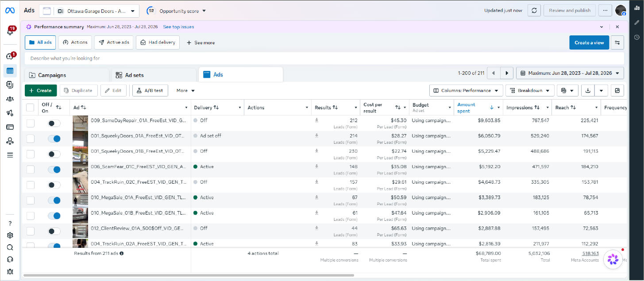
Task: Open the megaphone advertising settings icon
Action: pos(10,113)
